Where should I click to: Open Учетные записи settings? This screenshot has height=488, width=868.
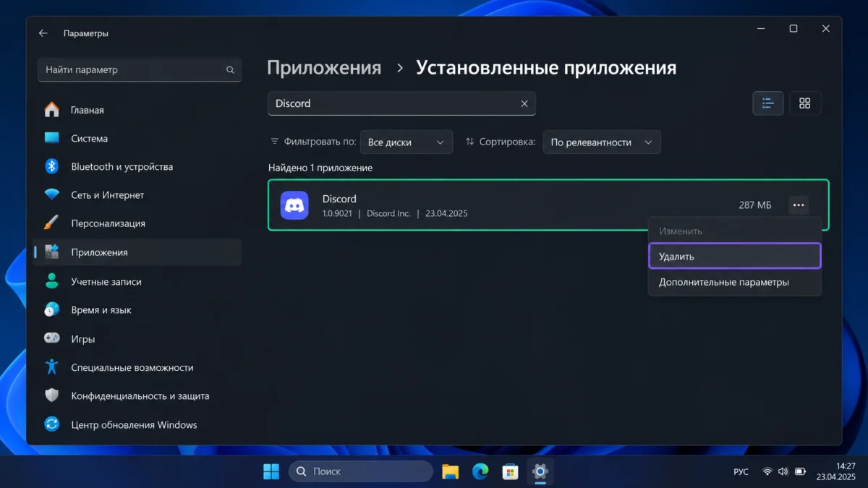click(x=137, y=281)
